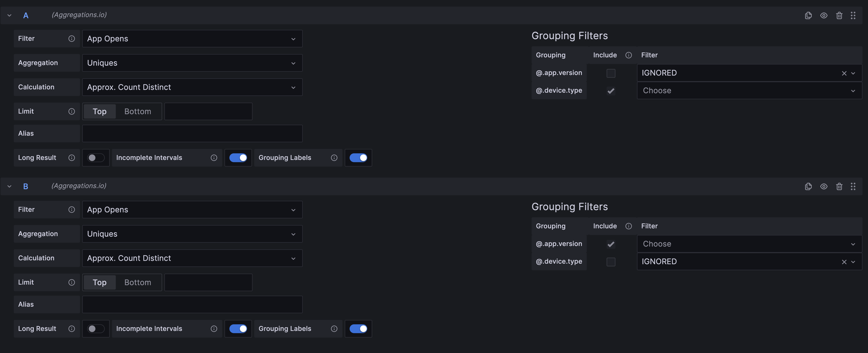Click drag handle icon on query B
Image resolution: width=868 pixels, height=353 pixels.
coord(853,186)
